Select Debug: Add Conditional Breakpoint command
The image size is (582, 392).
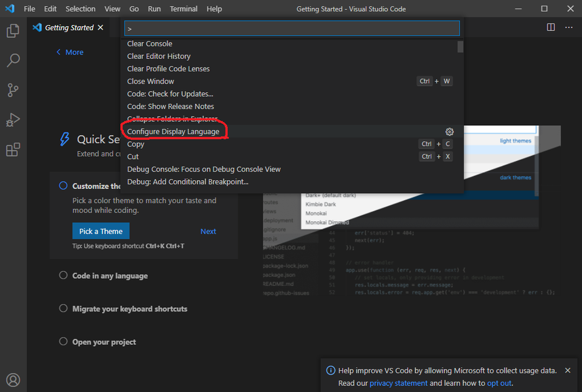pyautogui.click(x=292, y=182)
